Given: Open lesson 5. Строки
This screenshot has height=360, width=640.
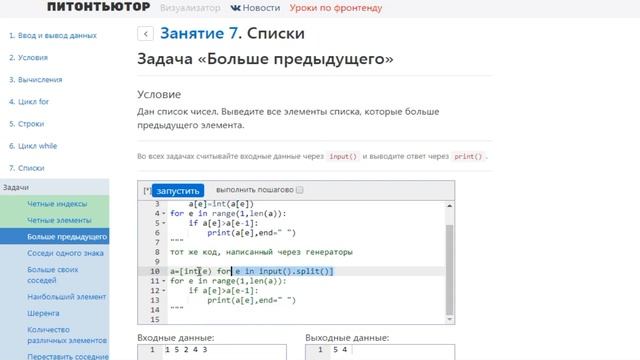Looking at the screenshot, I should [x=27, y=124].
